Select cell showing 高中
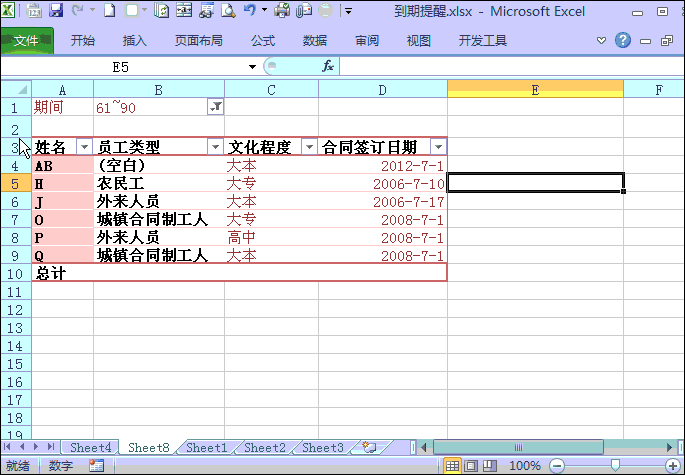Viewport: 685px width, 475px height. (271, 237)
